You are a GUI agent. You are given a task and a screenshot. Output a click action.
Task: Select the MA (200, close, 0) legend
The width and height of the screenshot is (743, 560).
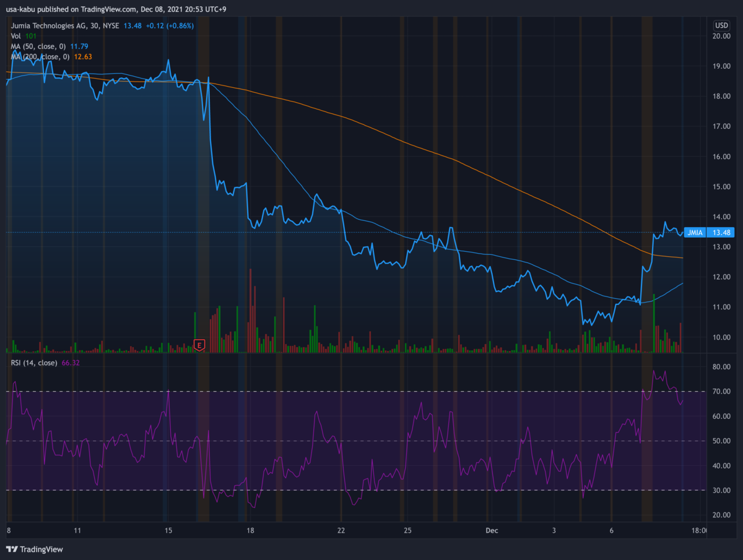[40, 57]
